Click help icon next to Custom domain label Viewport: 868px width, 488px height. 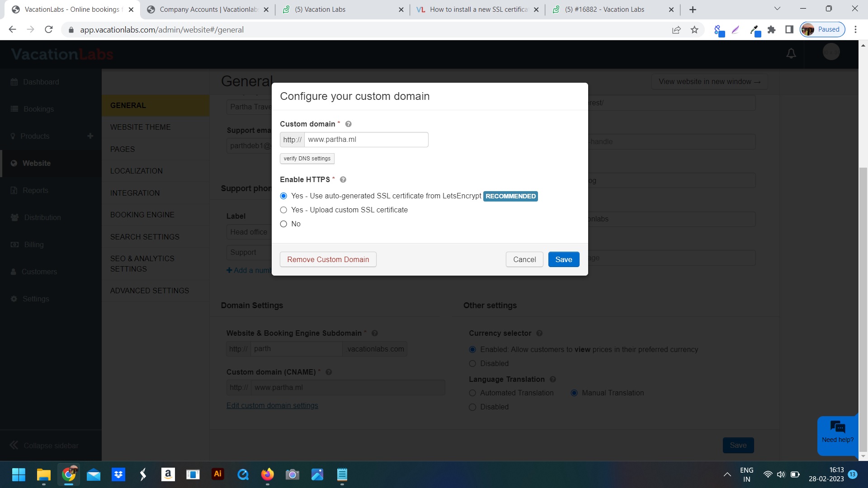click(x=348, y=124)
